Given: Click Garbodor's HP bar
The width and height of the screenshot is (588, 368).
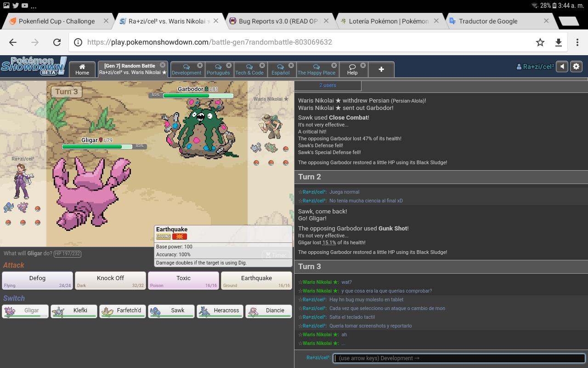Looking at the screenshot, I should (198, 96).
